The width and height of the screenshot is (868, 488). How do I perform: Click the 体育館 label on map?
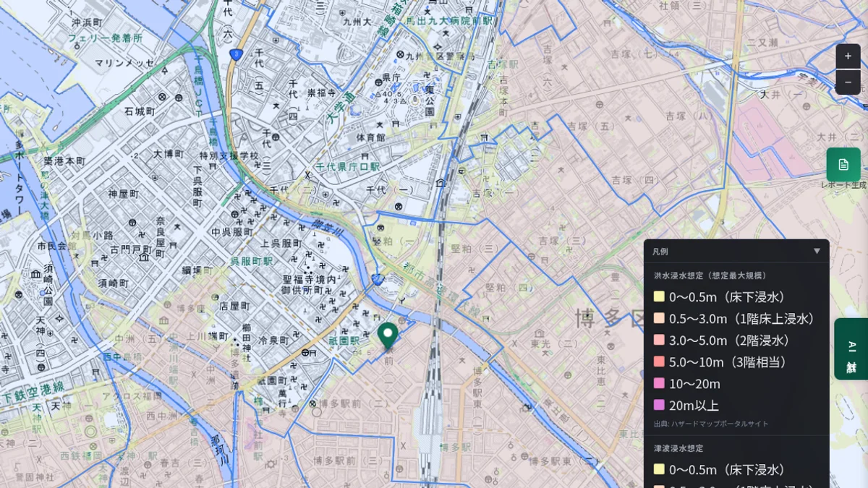coord(371,137)
